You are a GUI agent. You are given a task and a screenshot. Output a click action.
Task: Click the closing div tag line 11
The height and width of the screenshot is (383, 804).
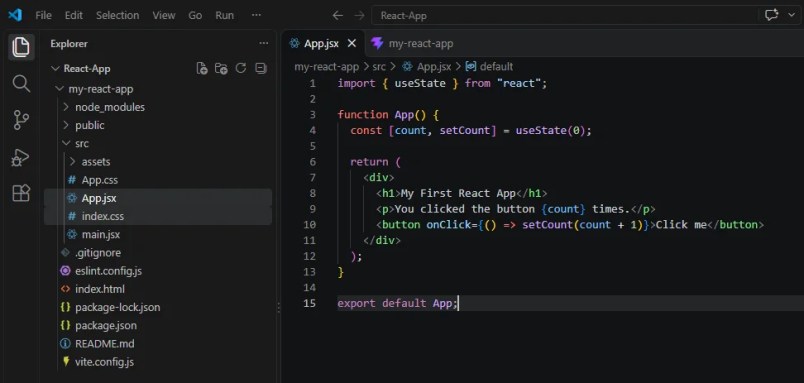pos(382,240)
